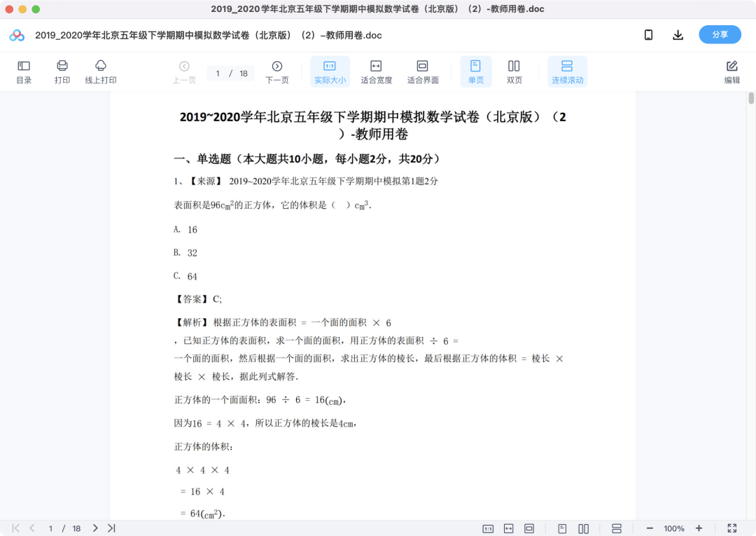The width and height of the screenshot is (756, 536).
Task: Go to 下一页 next page
Action: (x=277, y=72)
